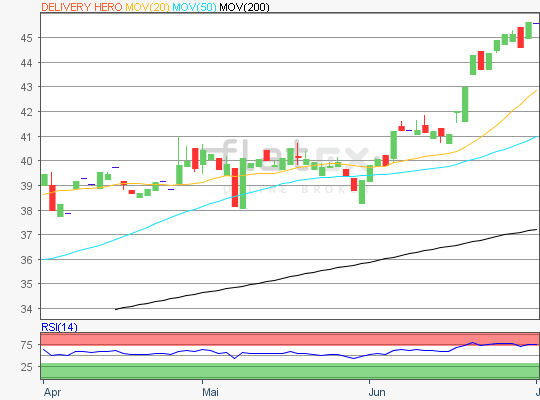Click the RSI(14) indicator label
Image resolution: width=540 pixels, height=400 pixels.
pyautogui.click(x=59, y=327)
